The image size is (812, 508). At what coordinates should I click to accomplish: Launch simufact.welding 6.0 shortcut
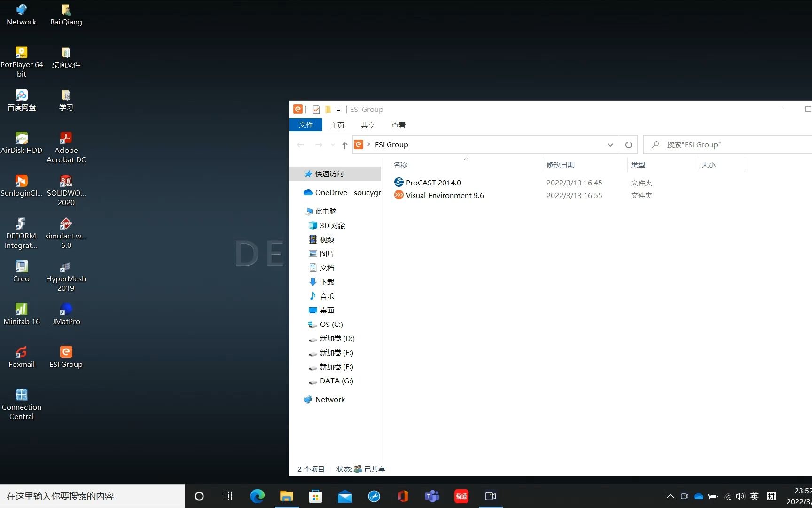[66, 233]
